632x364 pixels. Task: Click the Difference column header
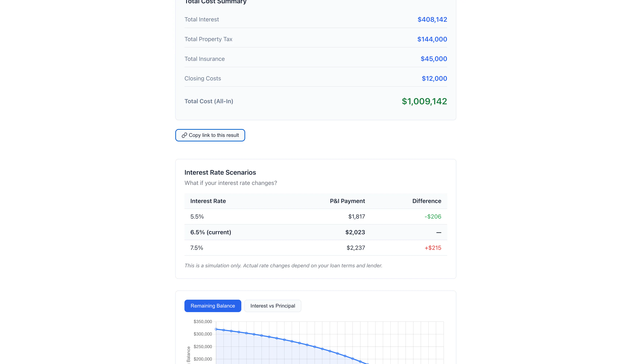(x=427, y=201)
